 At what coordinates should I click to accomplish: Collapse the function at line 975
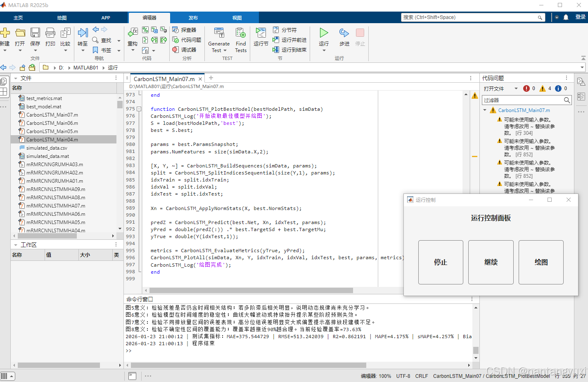pos(139,109)
